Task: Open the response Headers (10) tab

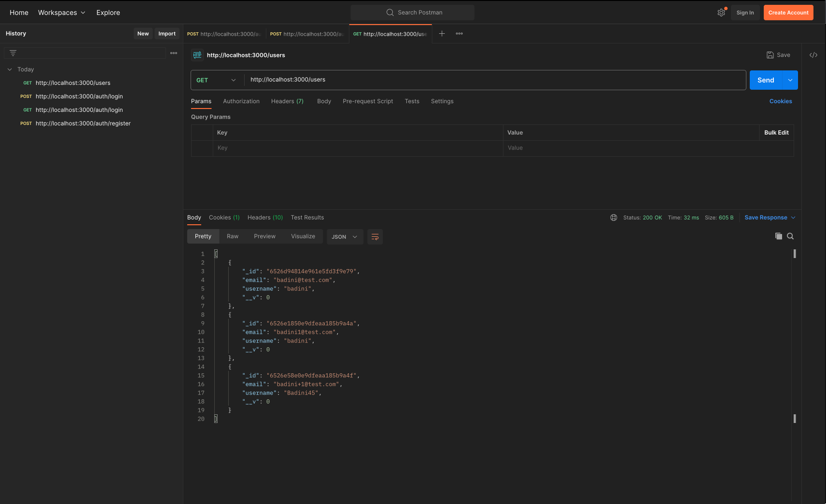Action: 265,218
